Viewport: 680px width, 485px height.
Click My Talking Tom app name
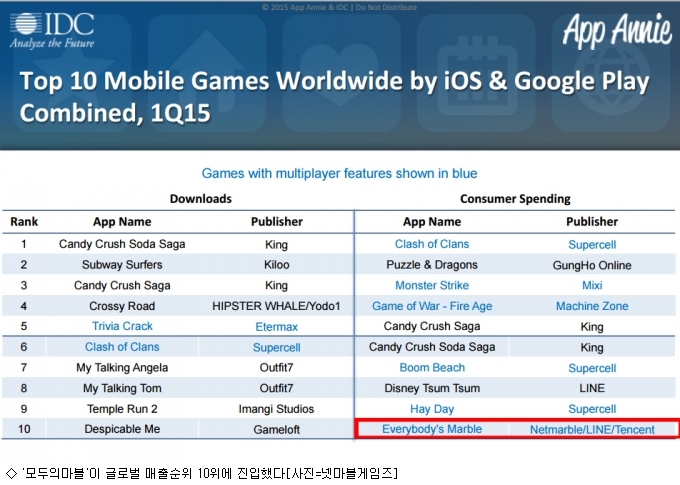click(x=122, y=388)
